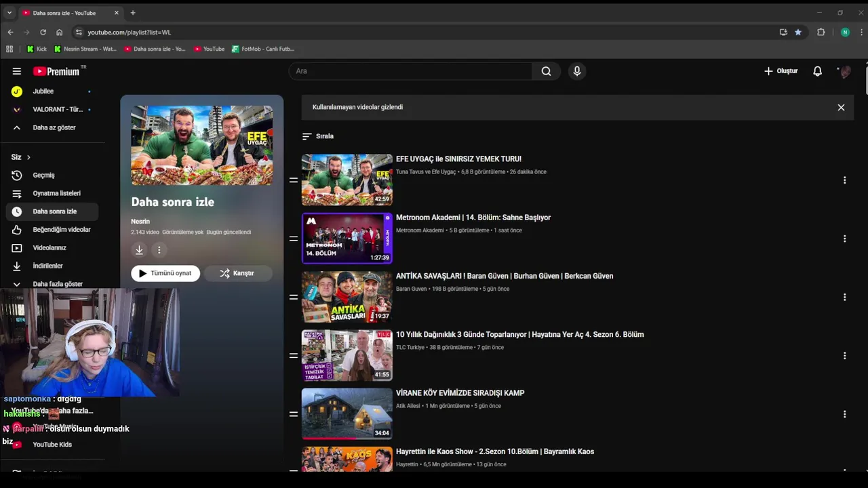
Task: Click Tümünü oynat play all button
Action: tap(165, 273)
